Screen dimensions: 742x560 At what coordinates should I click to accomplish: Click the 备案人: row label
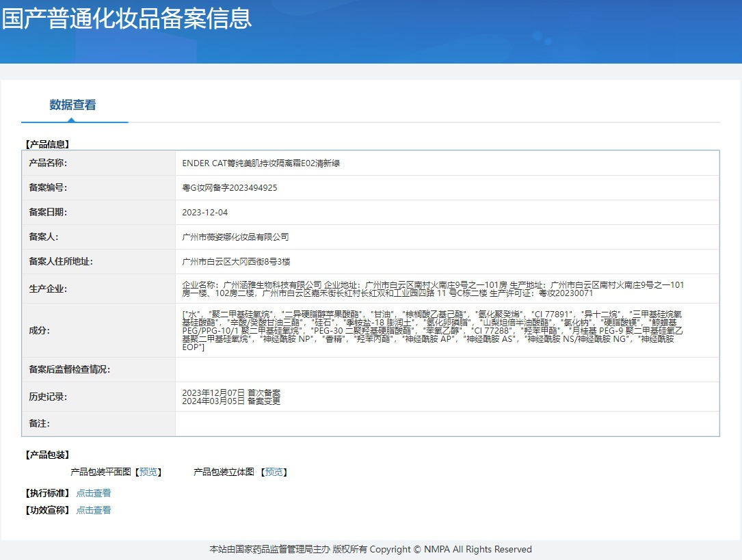click(x=44, y=237)
